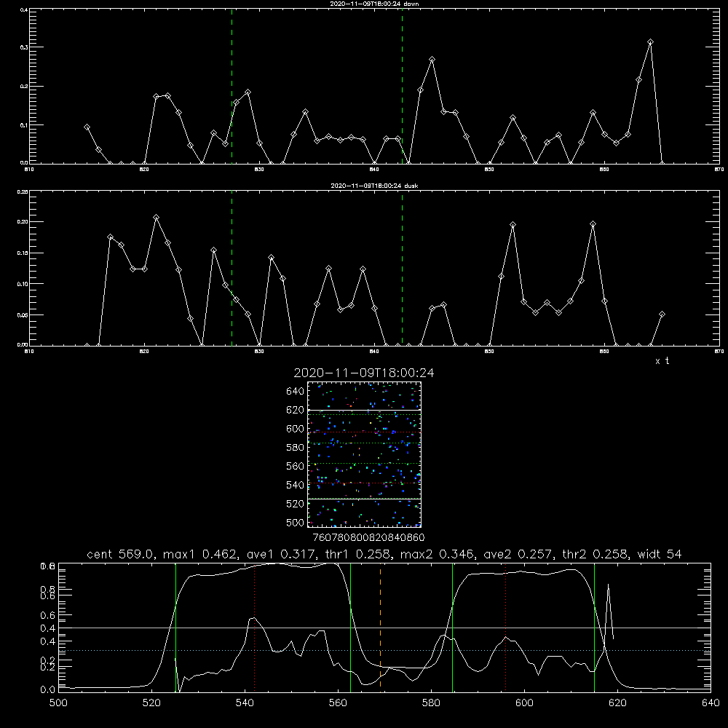The width and height of the screenshot is (728, 728).
Task: Click the '560' label on bottom plot x-axis
Action: (338, 703)
